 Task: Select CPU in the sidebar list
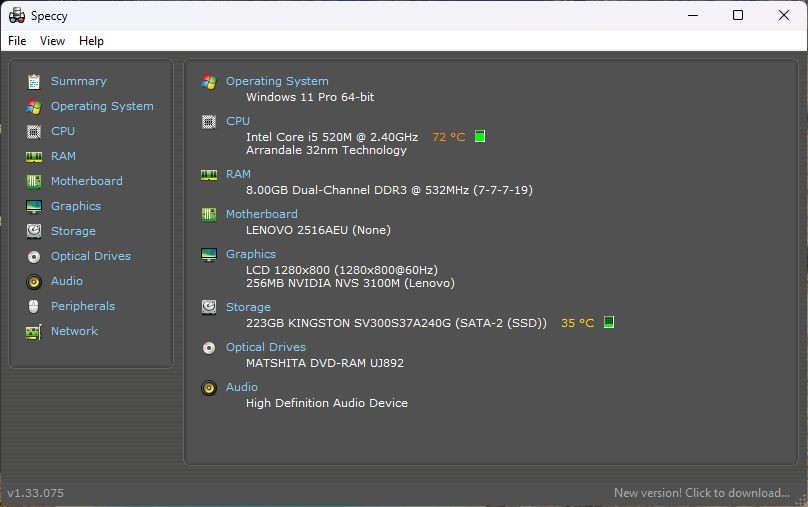(63, 131)
